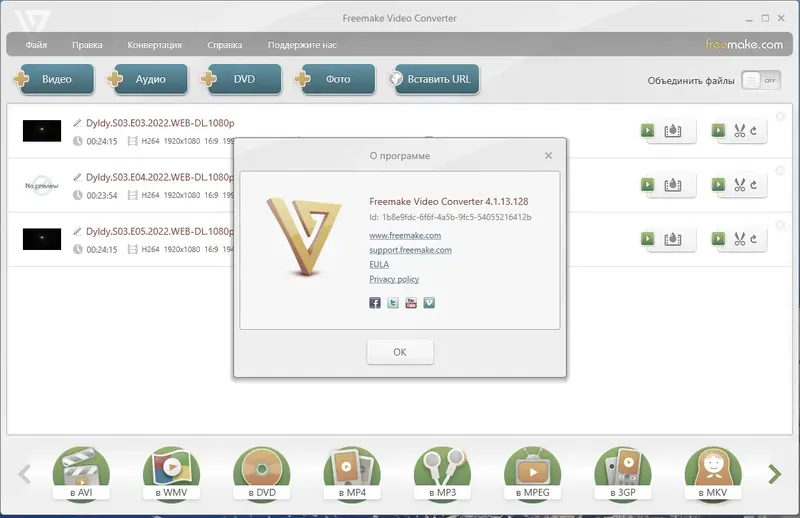Viewport: 800px width, 518px height.
Task: Click the No preview thumbnail of E04
Action: [42, 185]
